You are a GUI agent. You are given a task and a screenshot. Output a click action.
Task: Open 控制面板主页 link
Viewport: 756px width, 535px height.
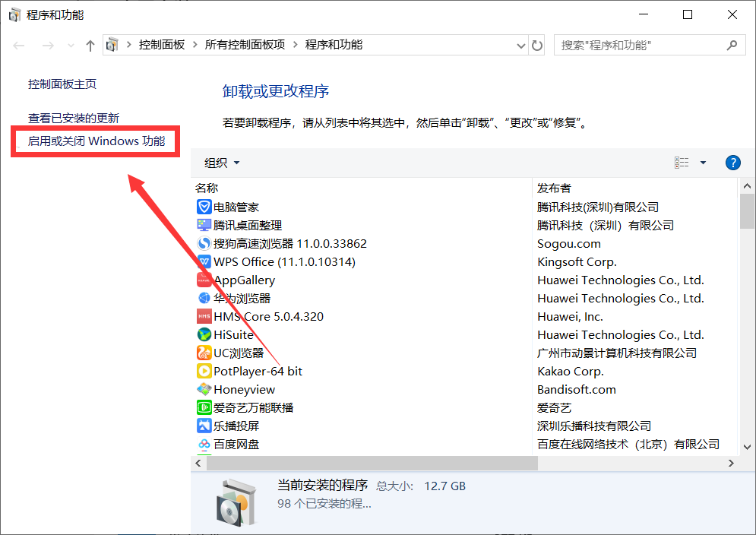click(x=62, y=84)
